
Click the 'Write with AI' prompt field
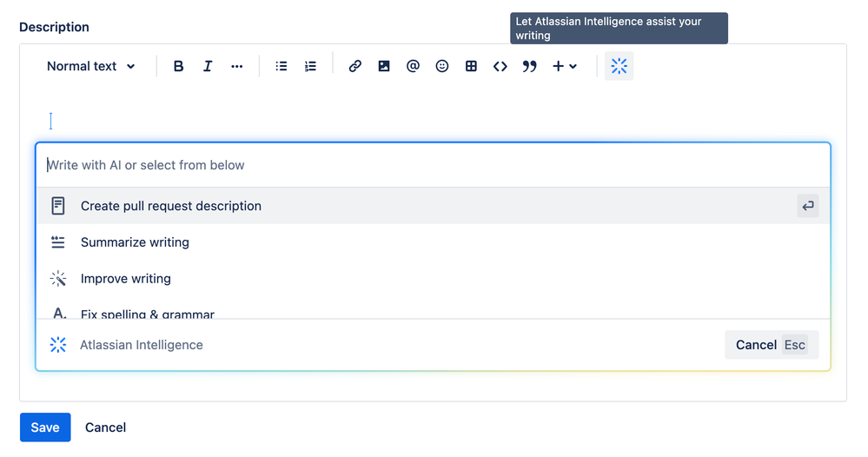(x=433, y=165)
